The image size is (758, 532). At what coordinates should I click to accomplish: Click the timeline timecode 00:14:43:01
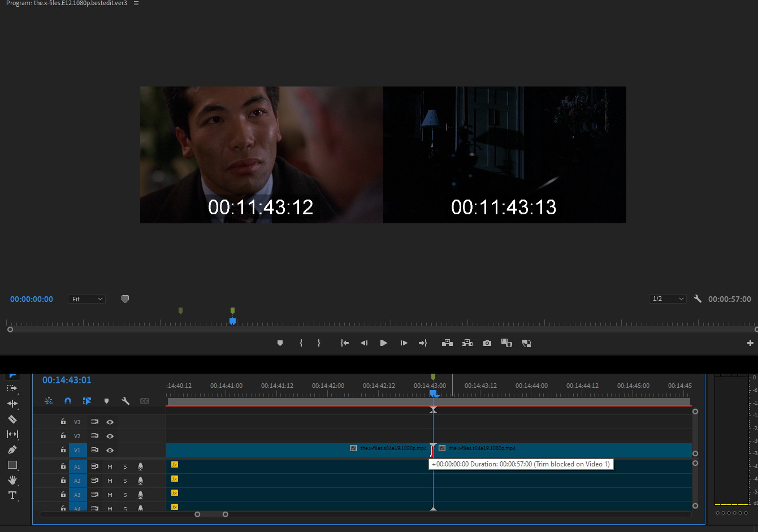point(67,380)
